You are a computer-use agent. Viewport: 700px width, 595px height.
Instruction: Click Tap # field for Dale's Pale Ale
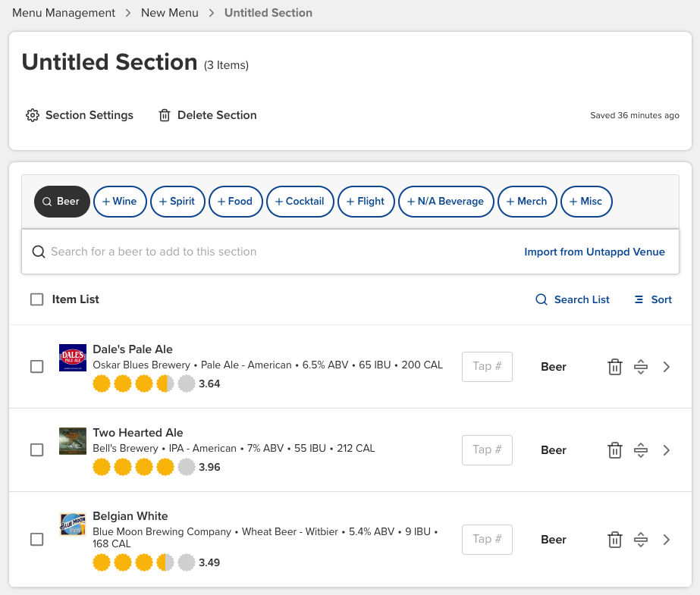point(487,367)
